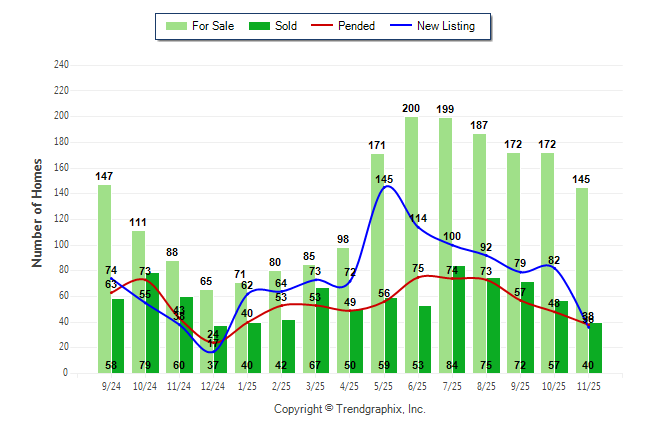Click the 12/24 x-axis month label

click(213, 385)
